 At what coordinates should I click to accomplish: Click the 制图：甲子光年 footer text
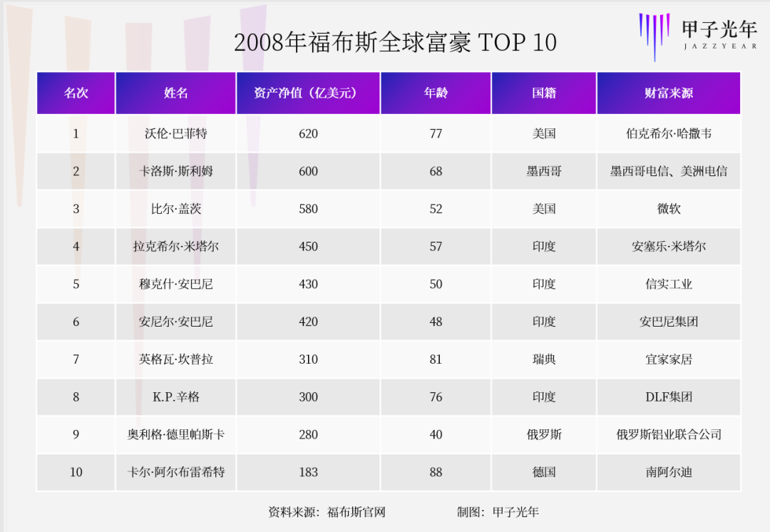click(498, 512)
